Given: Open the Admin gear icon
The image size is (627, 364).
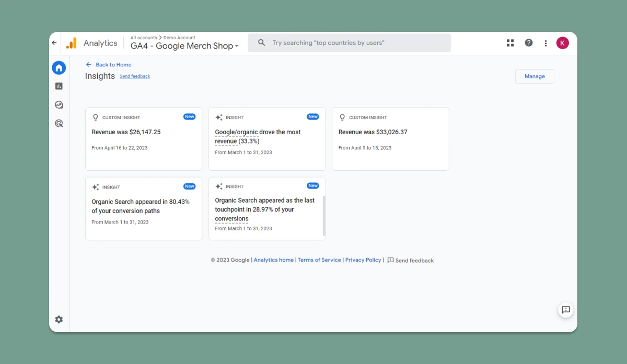Looking at the screenshot, I should click(x=59, y=320).
